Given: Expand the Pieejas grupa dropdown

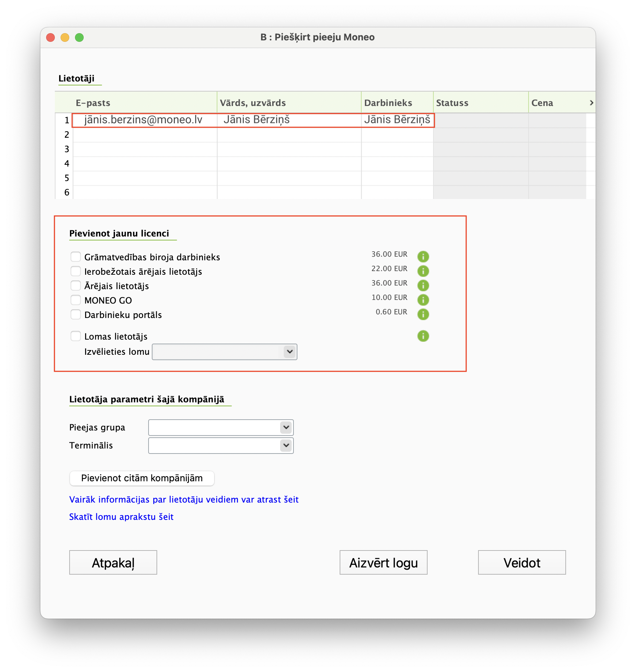Looking at the screenshot, I should point(221,428).
